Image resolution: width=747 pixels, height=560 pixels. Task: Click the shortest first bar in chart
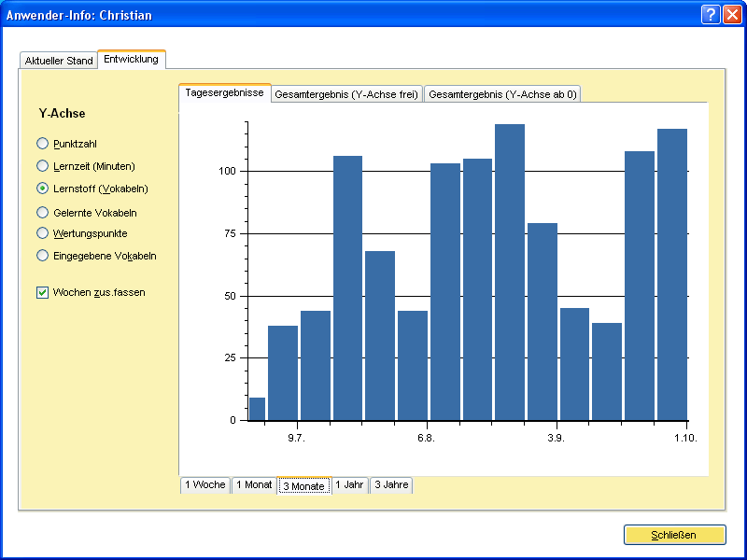coord(258,409)
